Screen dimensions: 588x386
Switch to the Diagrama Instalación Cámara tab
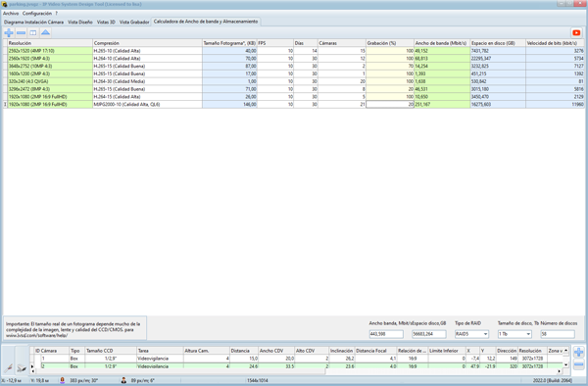pyautogui.click(x=33, y=23)
